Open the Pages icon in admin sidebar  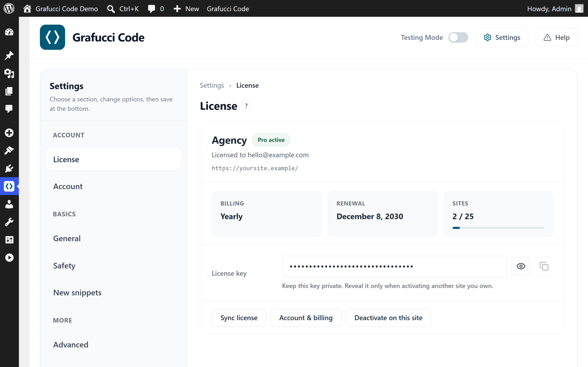tap(9, 91)
